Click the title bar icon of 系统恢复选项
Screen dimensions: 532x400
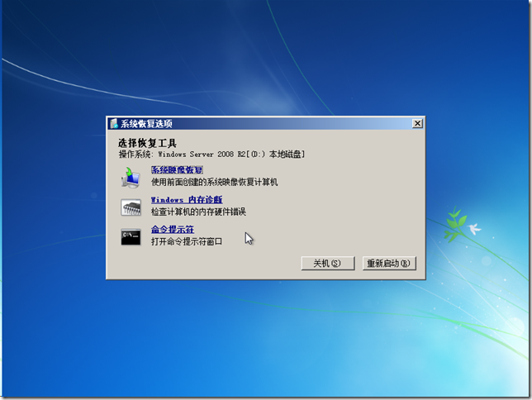point(114,124)
